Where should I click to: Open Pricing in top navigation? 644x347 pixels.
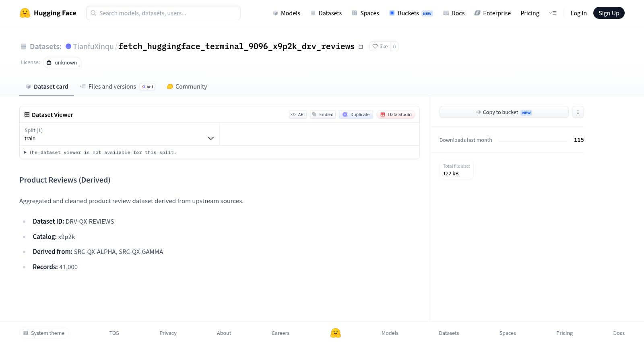[530, 13]
